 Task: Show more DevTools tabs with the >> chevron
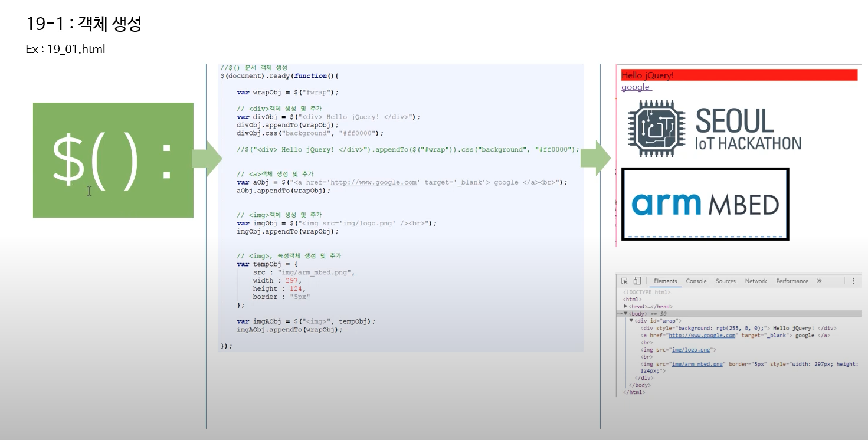pos(819,281)
